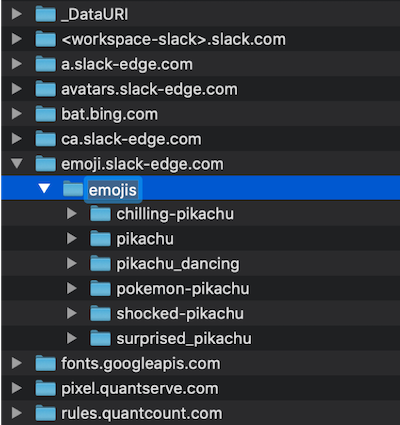Image resolution: width=400 pixels, height=425 pixels.
Task: Click the pixel.quantserve.com folder icon
Action: point(45,388)
